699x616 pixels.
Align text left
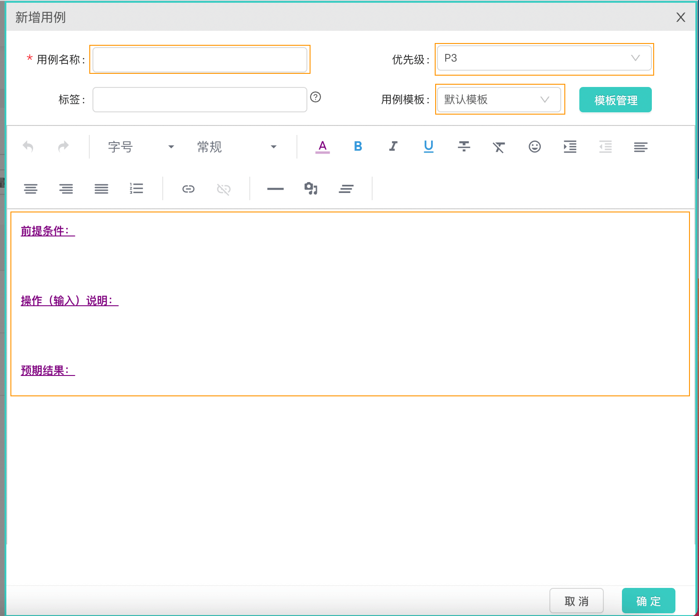(641, 147)
